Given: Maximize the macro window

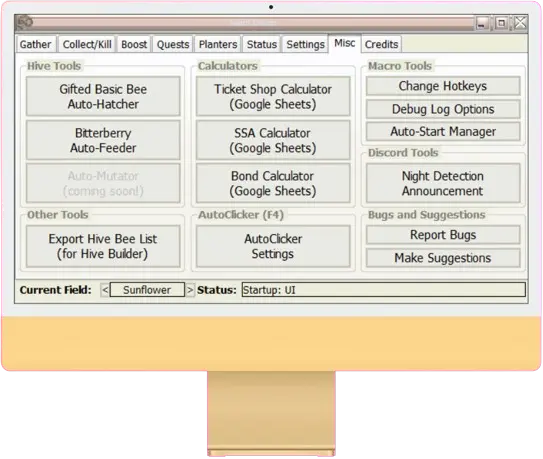Looking at the screenshot, I should (501, 23).
